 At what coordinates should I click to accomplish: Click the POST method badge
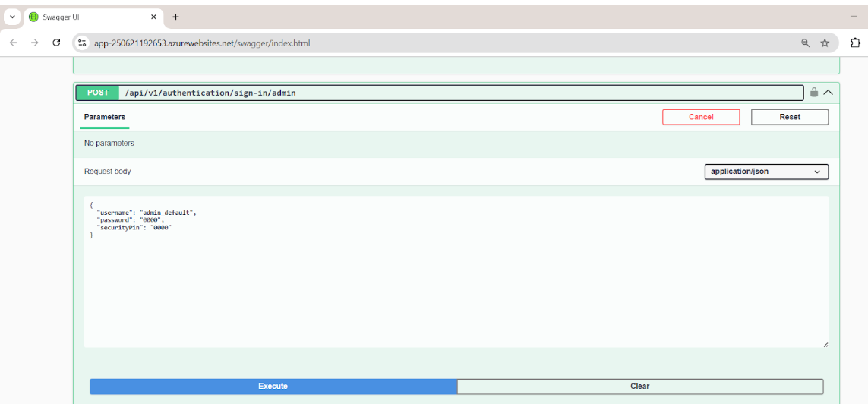click(97, 93)
